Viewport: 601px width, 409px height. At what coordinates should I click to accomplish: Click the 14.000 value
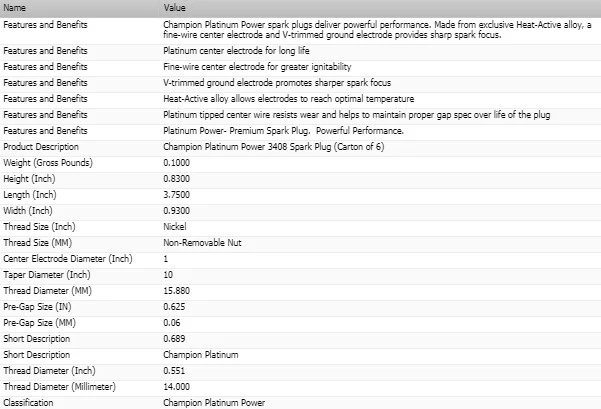(x=176, y=387)
